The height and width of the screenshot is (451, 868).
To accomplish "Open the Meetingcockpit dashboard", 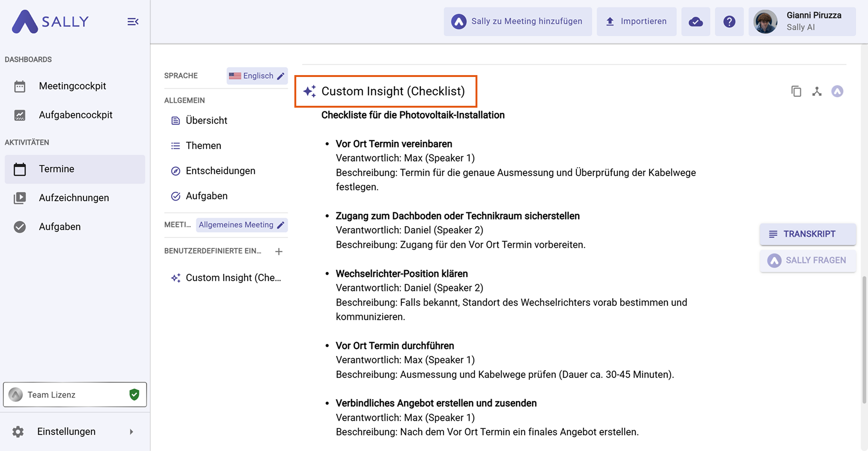I will click(72, 86).
